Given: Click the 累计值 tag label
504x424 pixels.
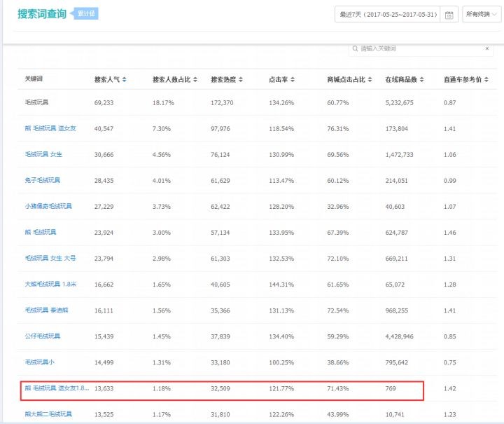Looking at the screenshot, I should click(x=86, y=13).
